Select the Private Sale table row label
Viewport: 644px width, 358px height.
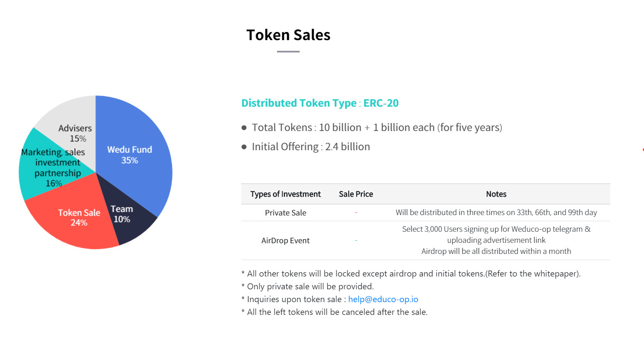pyautogui.click(x=286, y=213)
